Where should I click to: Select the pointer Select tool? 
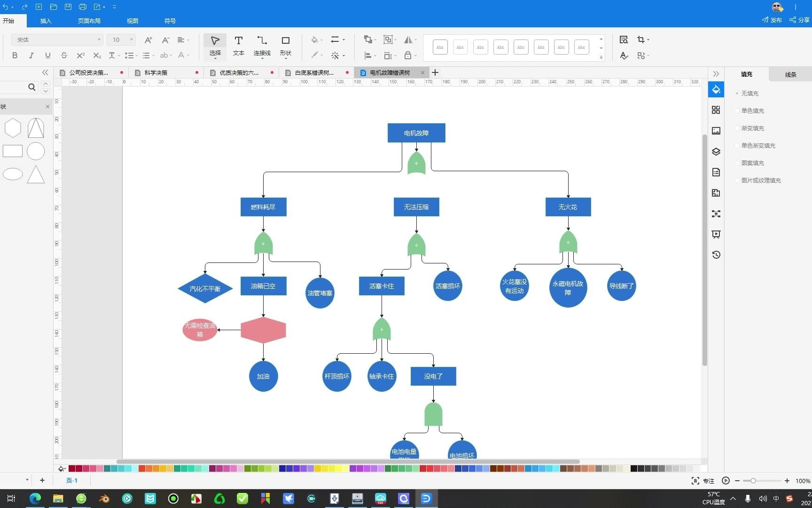pyautogui.click(x=215, y=46)
